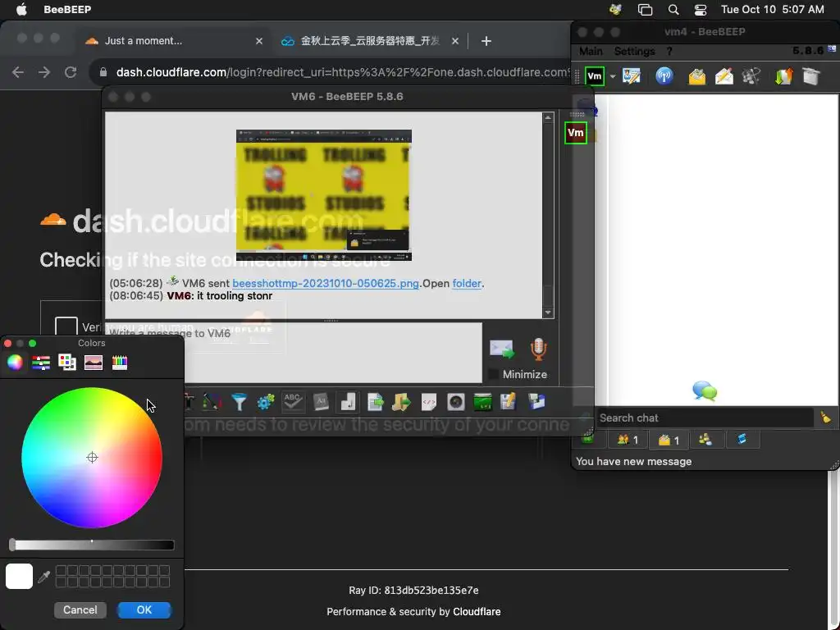
Task: Switch to blue book tab in vm4 window
Action: click(x=742, y=440)
